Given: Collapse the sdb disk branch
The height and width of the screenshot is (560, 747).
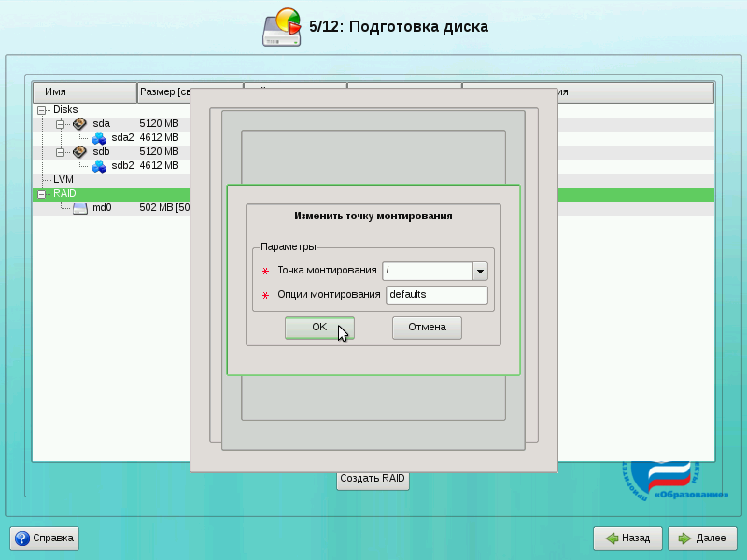Looking at the screenshot, I should (60, 151).
